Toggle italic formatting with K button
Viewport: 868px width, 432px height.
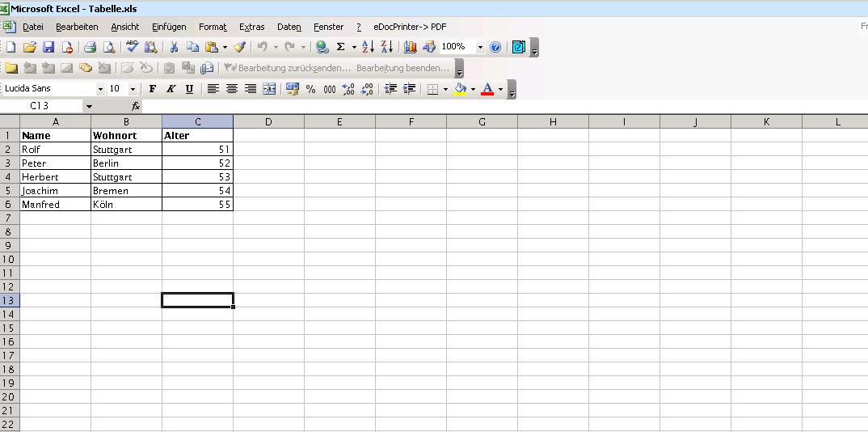pyautogui.click(x=171, y=89)
